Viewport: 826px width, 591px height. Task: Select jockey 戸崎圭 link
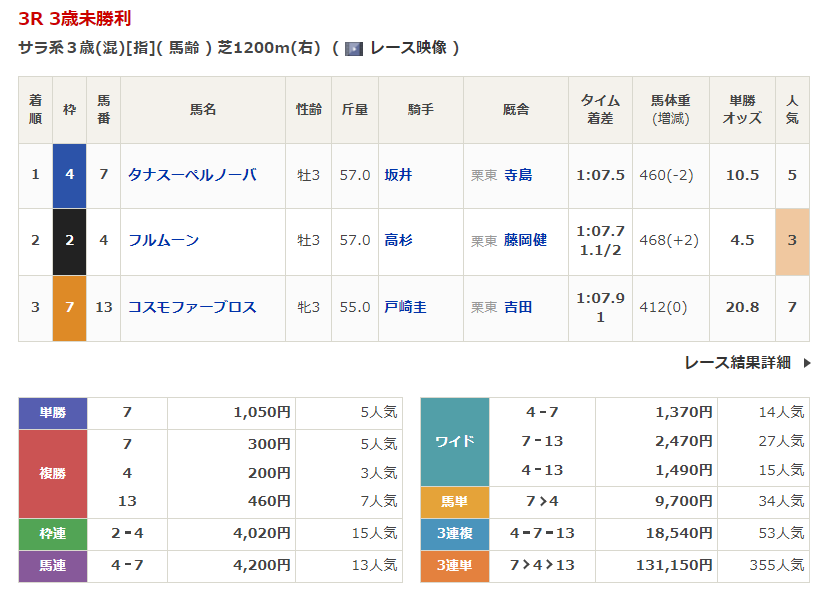click(x=405, y=307)
